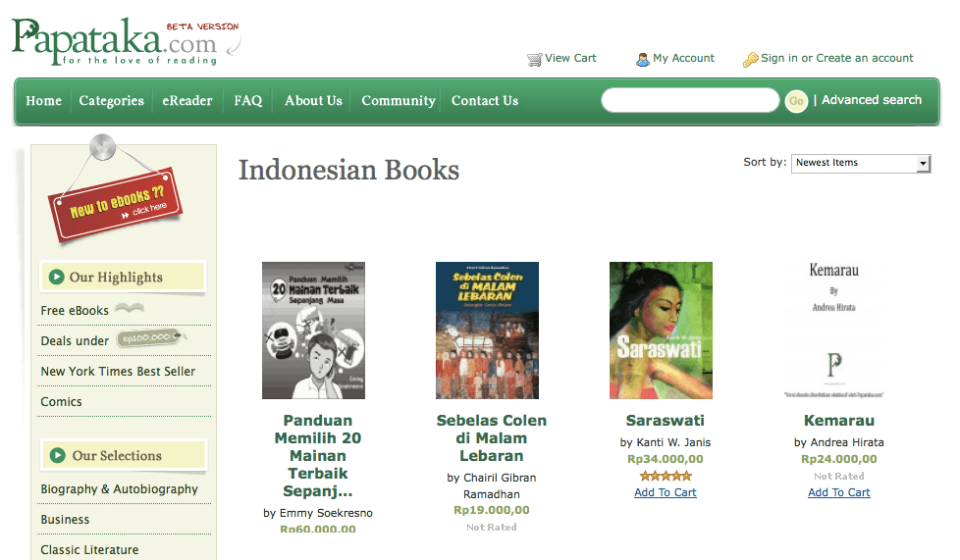
Task: Click the open book icon beside Free eBooks
Action: click(x=130, y=308)
